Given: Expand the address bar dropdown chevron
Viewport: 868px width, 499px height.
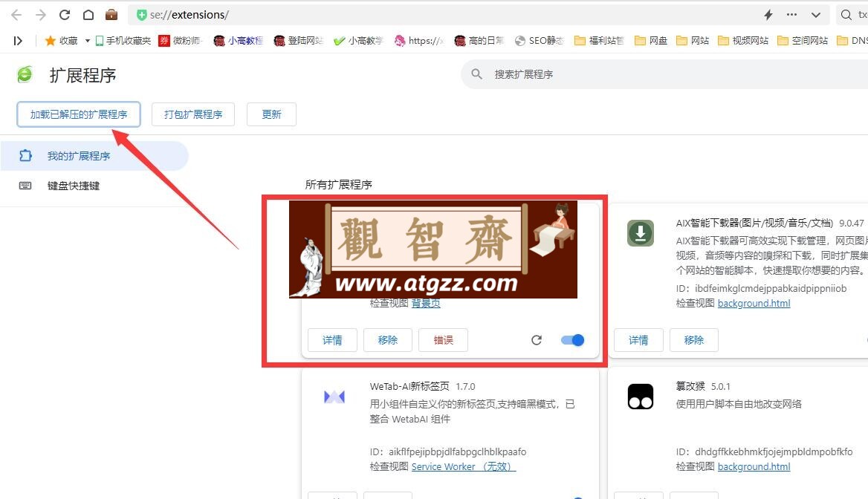Looking at the screenshot, I should click(x=816, y=15).
